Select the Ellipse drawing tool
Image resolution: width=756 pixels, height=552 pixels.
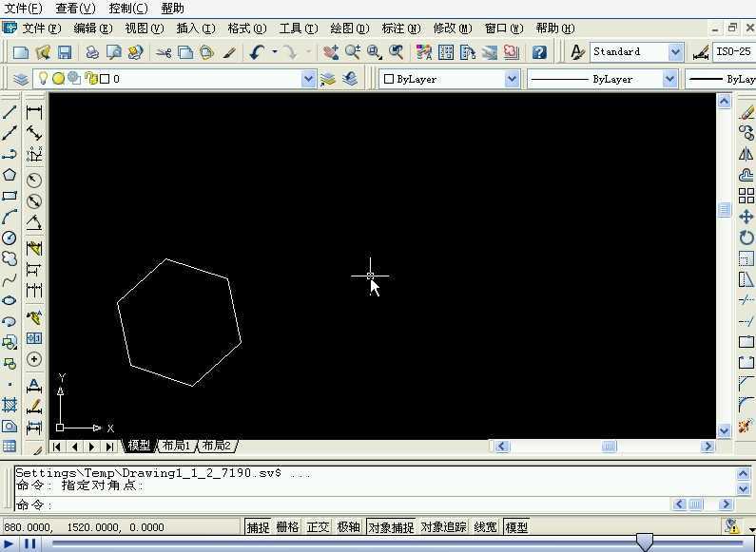coord(10,300)
